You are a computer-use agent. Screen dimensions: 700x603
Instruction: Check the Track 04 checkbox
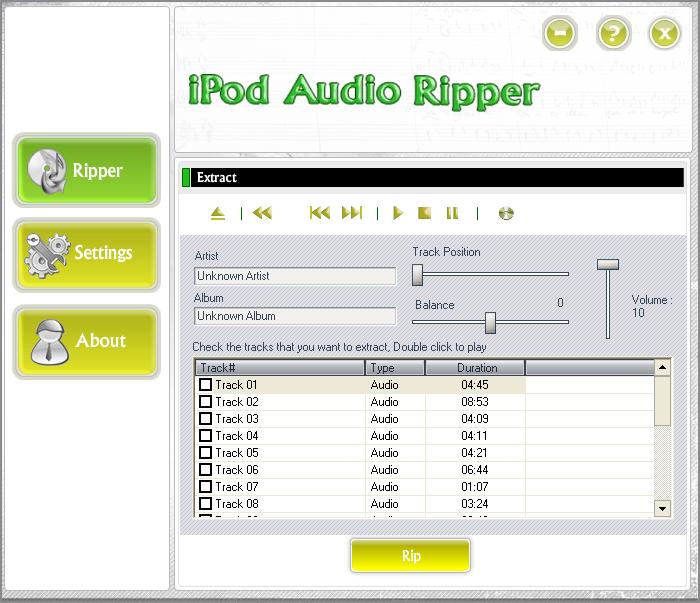point(205,436)
